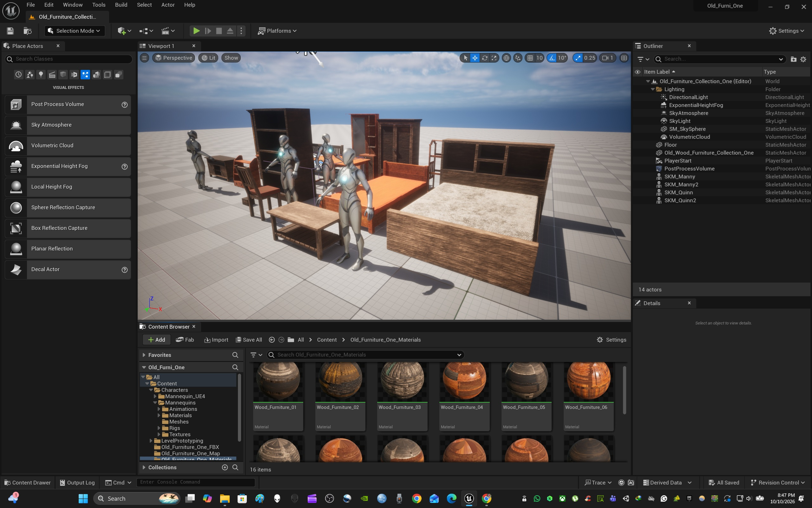Image resolution: width=812 pixels, height=508 pixels.
Task: Toggle grid snapping in the viewport toolbar
Action: [x=530, y=58]
